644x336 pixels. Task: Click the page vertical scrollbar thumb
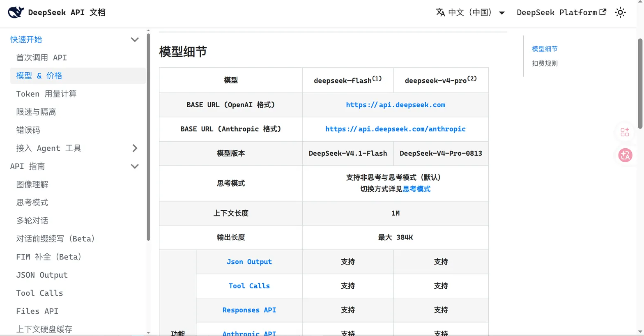(x=640, y=83)
